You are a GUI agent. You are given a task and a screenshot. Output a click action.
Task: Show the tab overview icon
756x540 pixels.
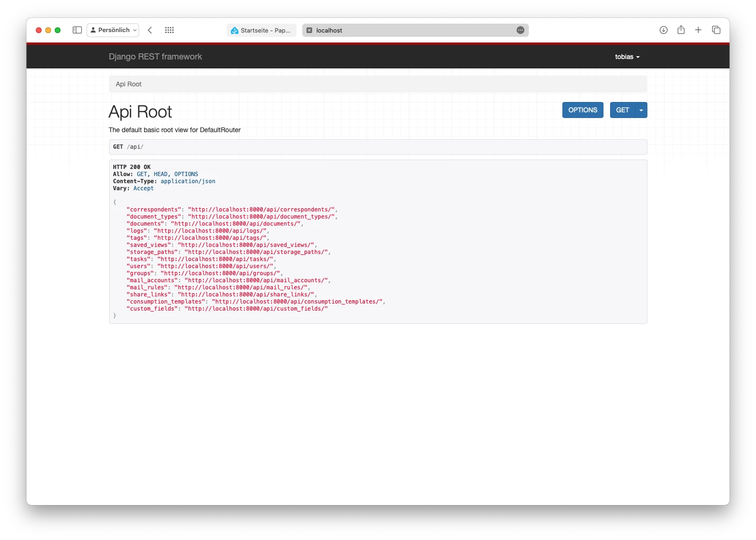(x=716, y=30)
